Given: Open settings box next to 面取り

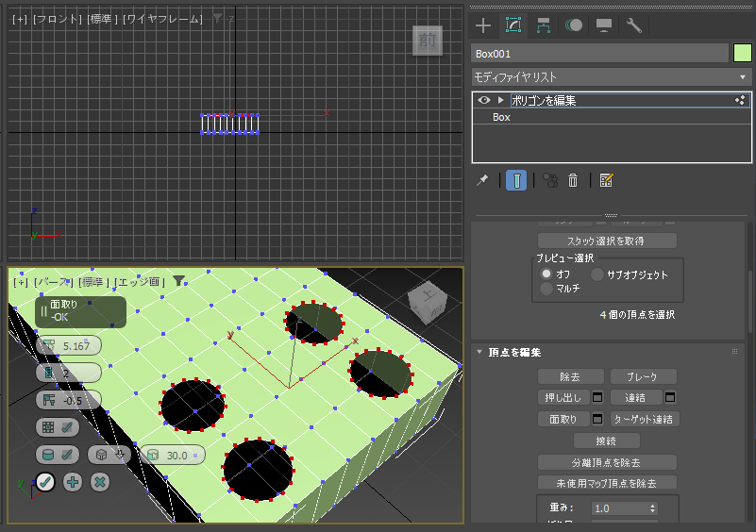Looking at the screenshot, I should pos(597,419).
